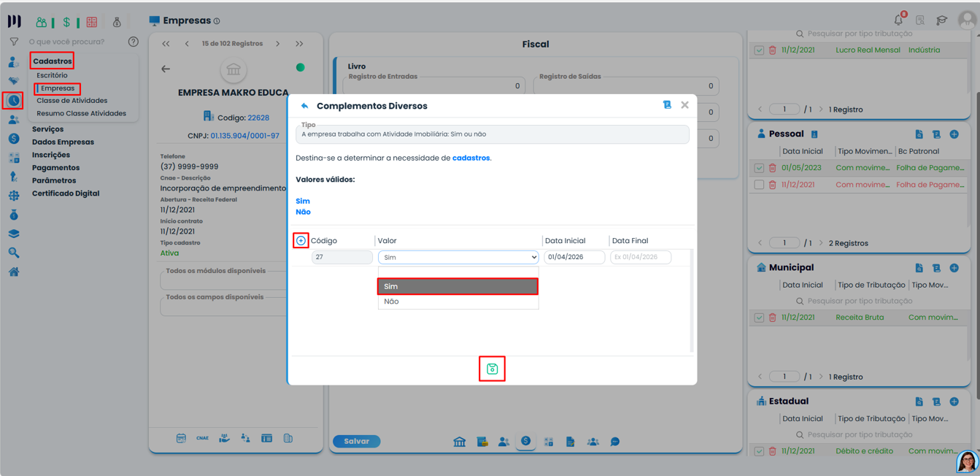The width and height of the screenshot is (980, 476).
Task: Click the graduation cap icon in top bar
Action: pos(942,20)
